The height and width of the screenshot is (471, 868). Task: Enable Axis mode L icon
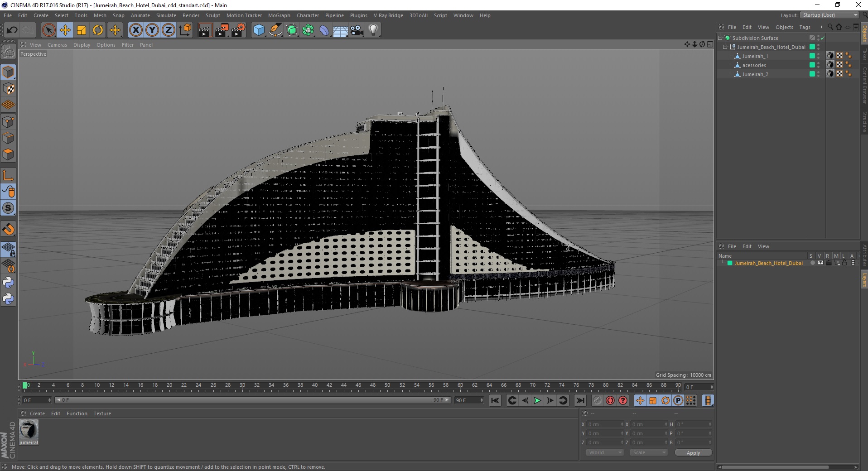pos(8,175)
